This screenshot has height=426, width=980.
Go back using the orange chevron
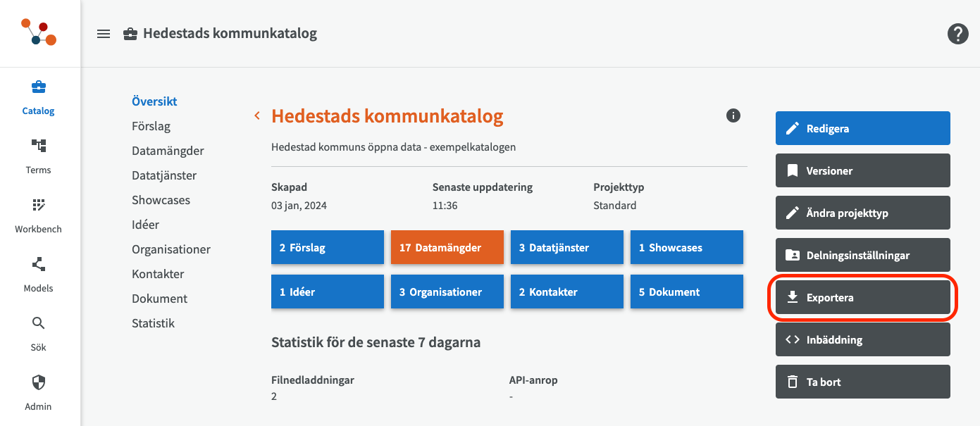pyautogui.click(x=257, y=115)
